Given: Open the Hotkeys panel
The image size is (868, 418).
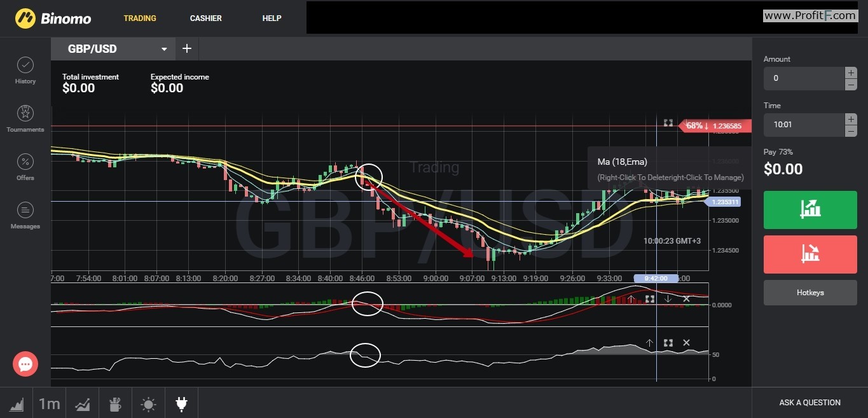Looking at the screenshot, I should coord(810,293).
